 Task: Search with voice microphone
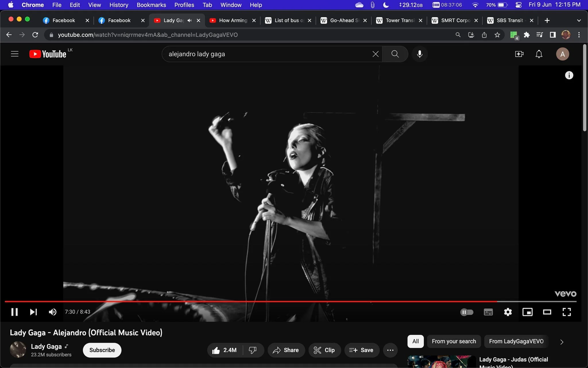tap(419, 54)
